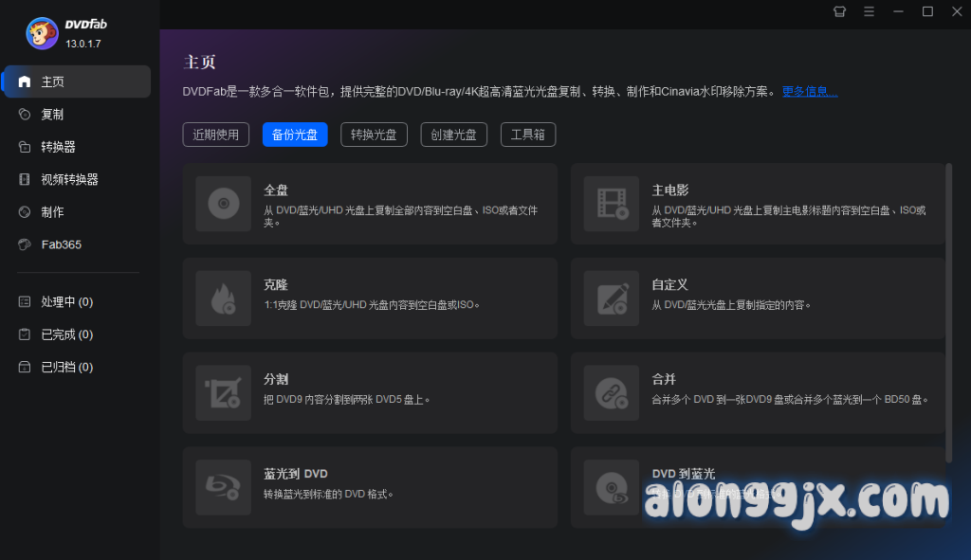
Task: Select the 创建光盘 tab
Action: tap(453, 135)
